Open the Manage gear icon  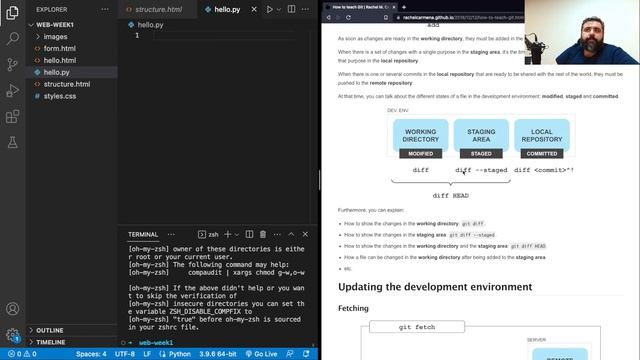click(12, 335)
